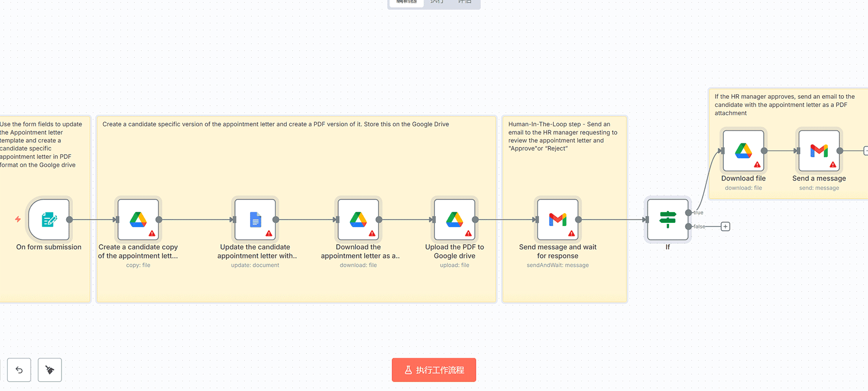Select the On form submission trigger node
Viewport: 868px width, 391px height.
[49, 219]
